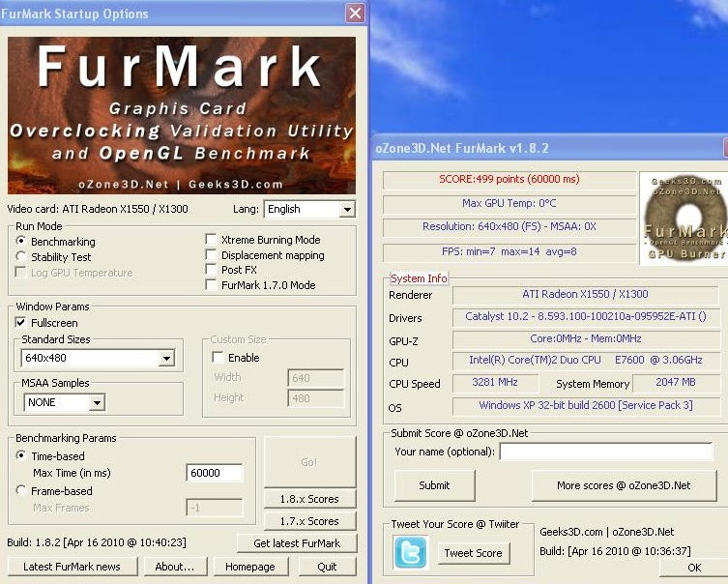Submit the score to oZone3D.Net
This screenshot has height=584, width=728.
pyautogui.click(x=434, y=485)
